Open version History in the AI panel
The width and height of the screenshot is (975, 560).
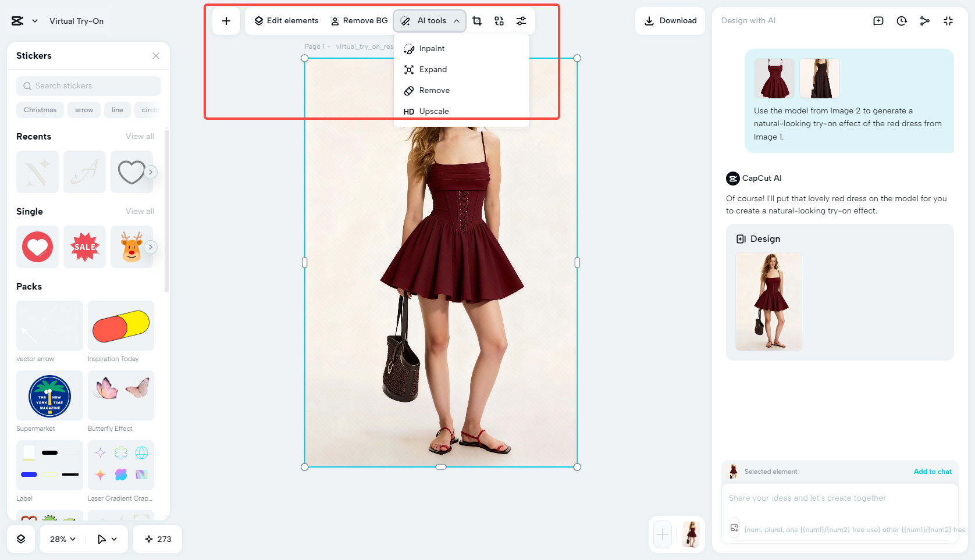coord(901,20)
